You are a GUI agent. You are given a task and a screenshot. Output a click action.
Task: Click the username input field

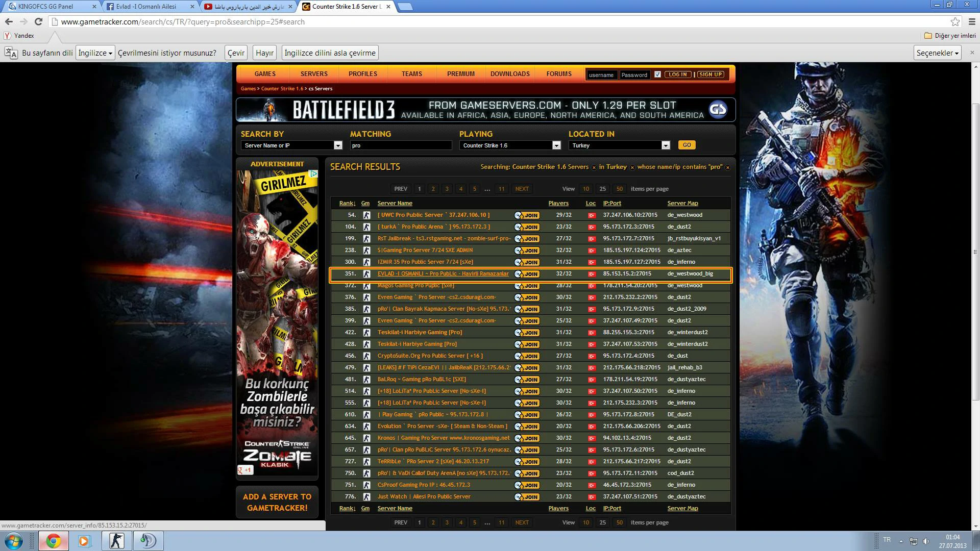(601, 75)
